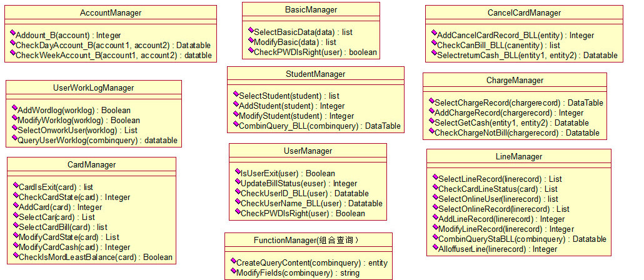Image resolution: width=644 pixels, height=280 pixels.
Task: Select SelectBasicData(data) : list method
Action: (x=303, y=32)
